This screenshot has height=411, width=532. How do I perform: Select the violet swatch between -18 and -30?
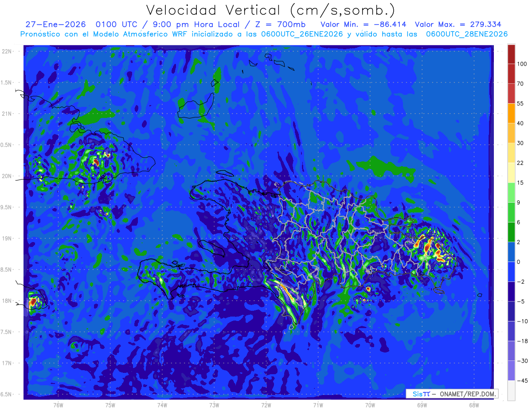511,350
